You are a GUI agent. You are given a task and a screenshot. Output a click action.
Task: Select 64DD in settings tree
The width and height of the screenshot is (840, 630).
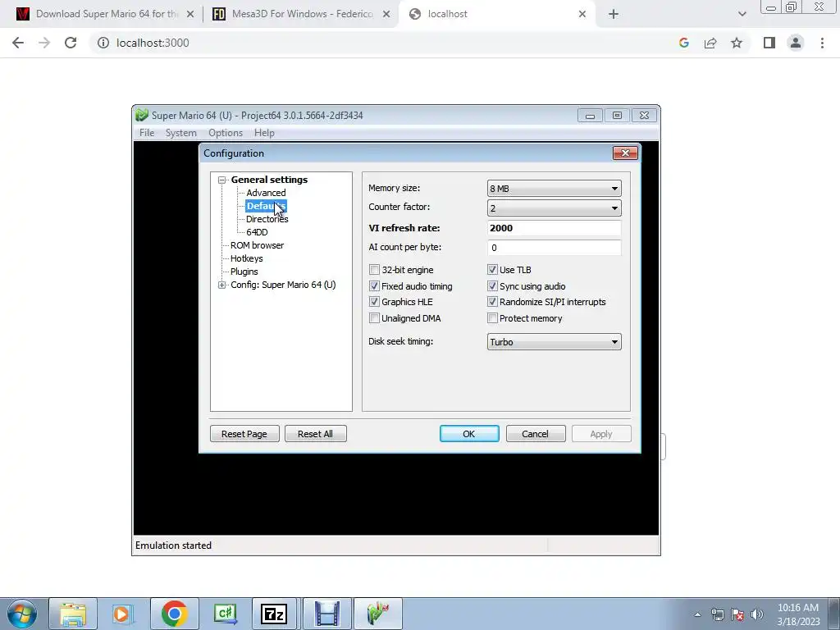tap(257, 232)
